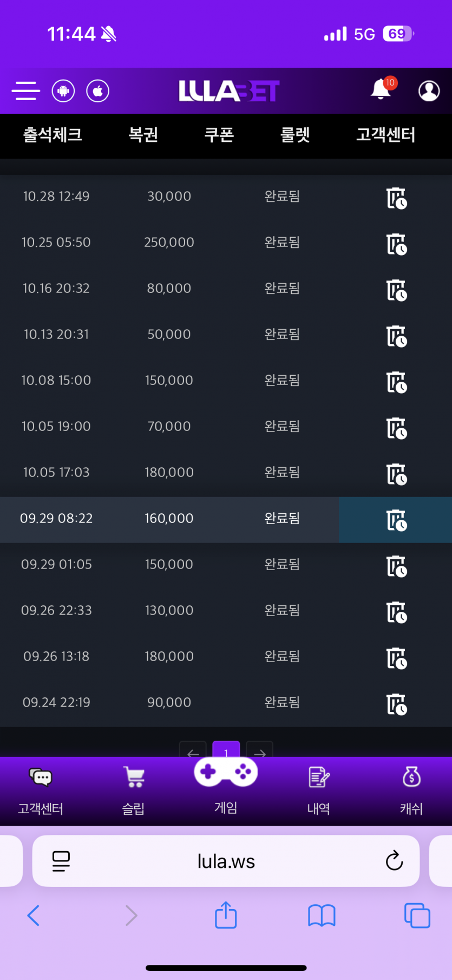Open notifications bell with 10 badge
The height and width of the screenshot is (980, 452).
pyautogui.click(x=382, y=90)
